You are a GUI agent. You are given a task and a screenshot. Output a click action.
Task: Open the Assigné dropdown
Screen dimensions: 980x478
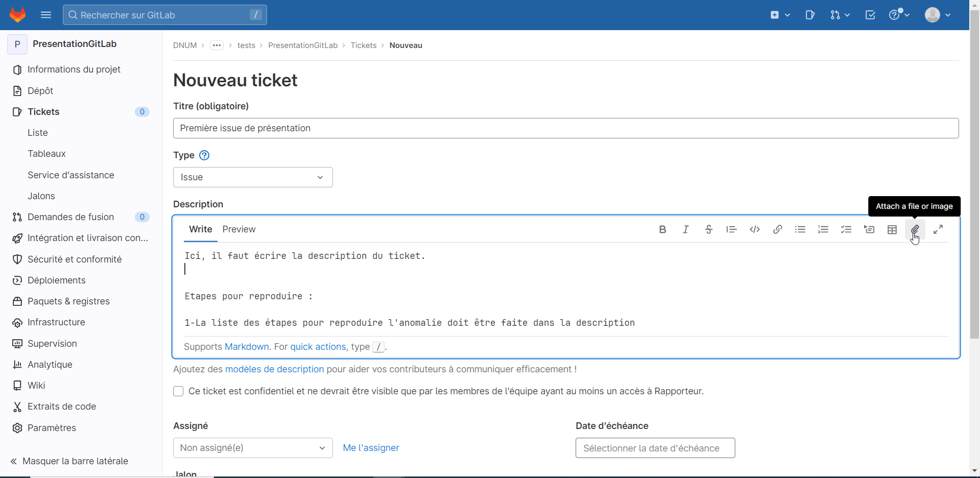253,448
